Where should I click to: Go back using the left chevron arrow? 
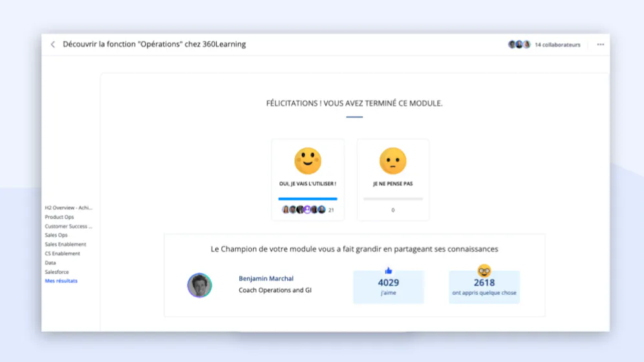pyautogui.click(x=52, y=45)
